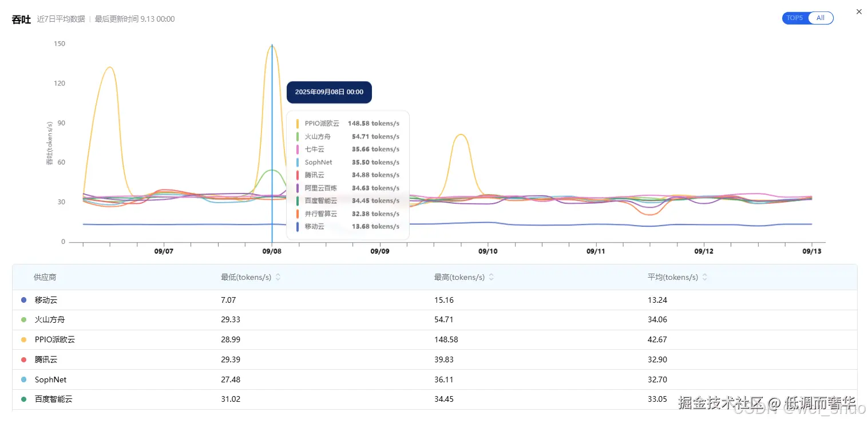
Task: Click the 54.71 maximum value in the table
Action: point(444,320)
